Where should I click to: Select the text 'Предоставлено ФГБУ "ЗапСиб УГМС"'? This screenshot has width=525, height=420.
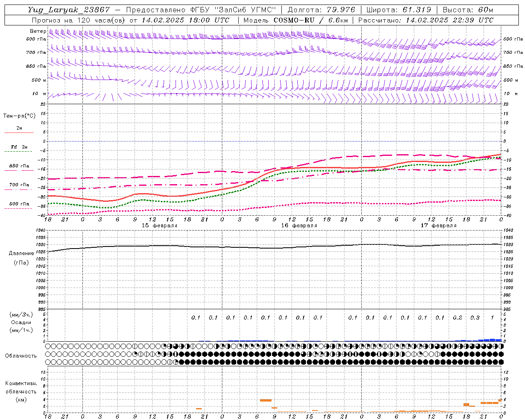pyautogui.click(x=201, y=10)
